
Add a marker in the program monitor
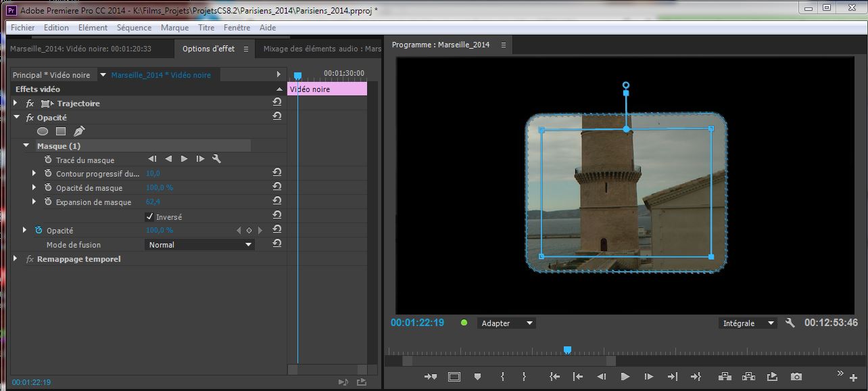click(x=477, y=377)
